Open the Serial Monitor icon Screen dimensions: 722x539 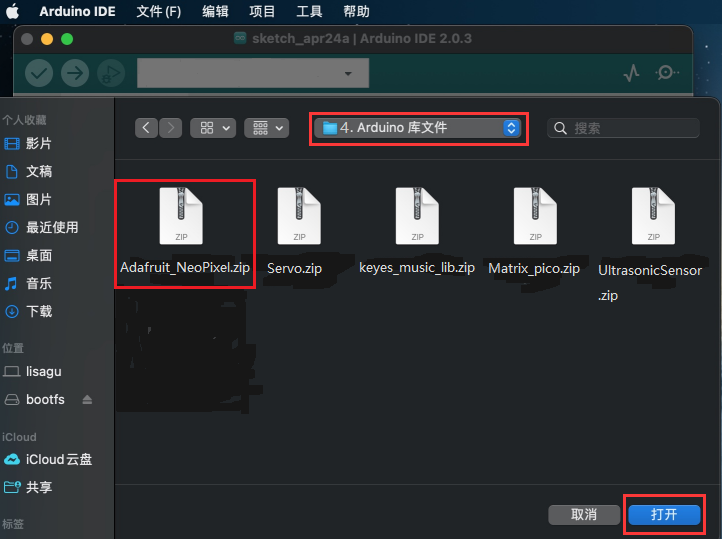pyautogui.click(x=666, y=72)
